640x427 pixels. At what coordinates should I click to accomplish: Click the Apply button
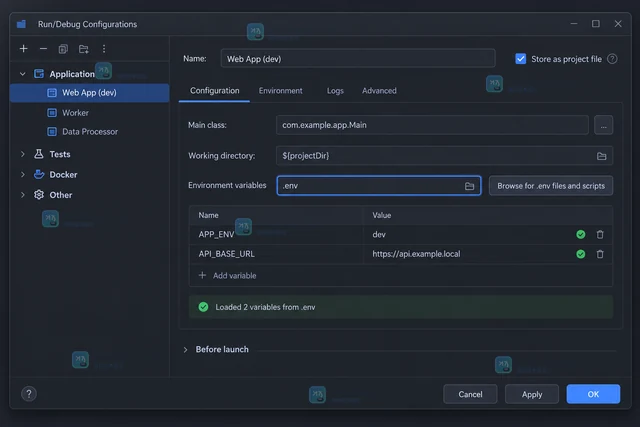click(x=531, y=394)
